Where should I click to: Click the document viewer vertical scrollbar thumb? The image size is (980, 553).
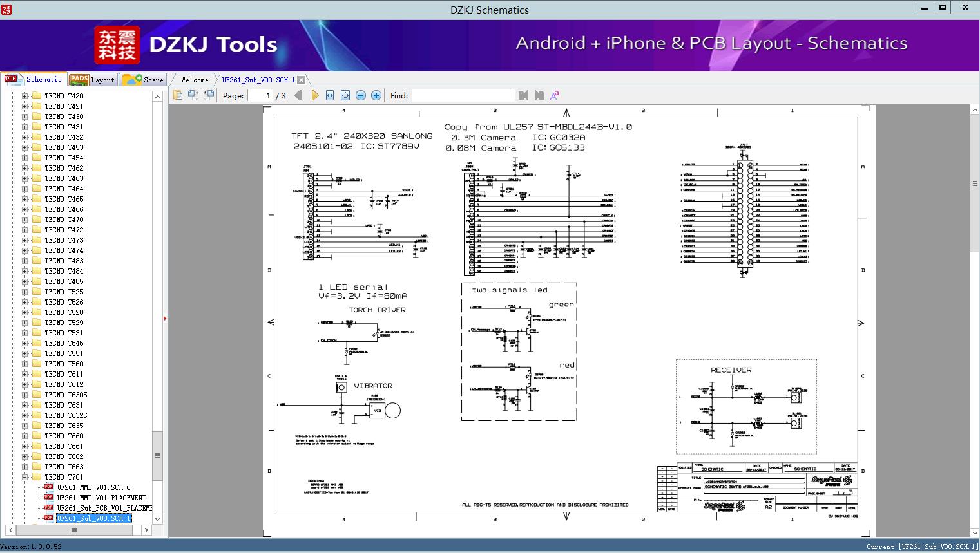(x=975, y=183)
